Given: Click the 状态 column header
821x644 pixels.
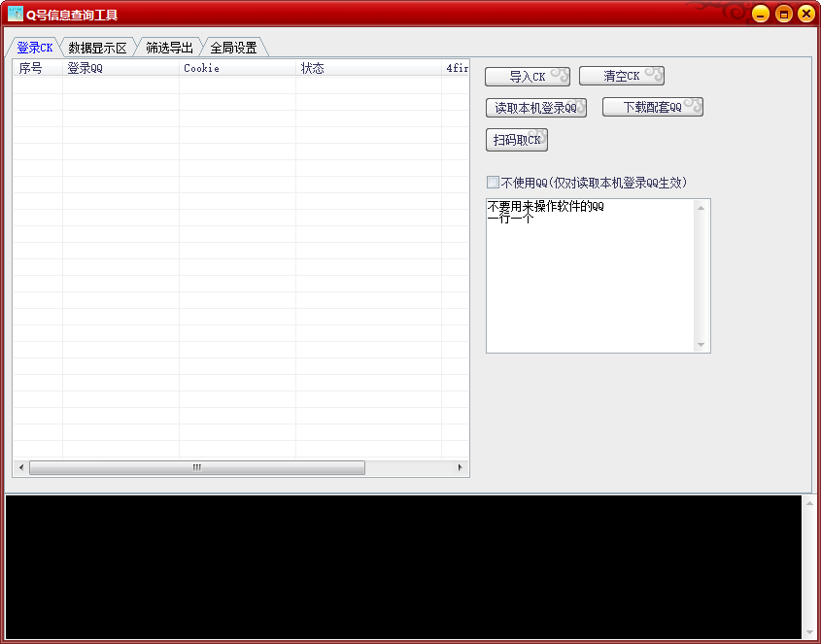Looking at the screenshot, I should point(368,68).
